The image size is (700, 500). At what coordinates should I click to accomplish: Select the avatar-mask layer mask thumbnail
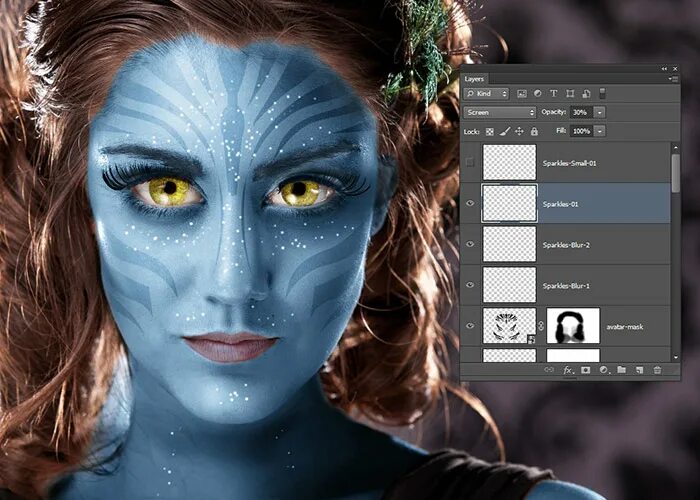[573, 325]
